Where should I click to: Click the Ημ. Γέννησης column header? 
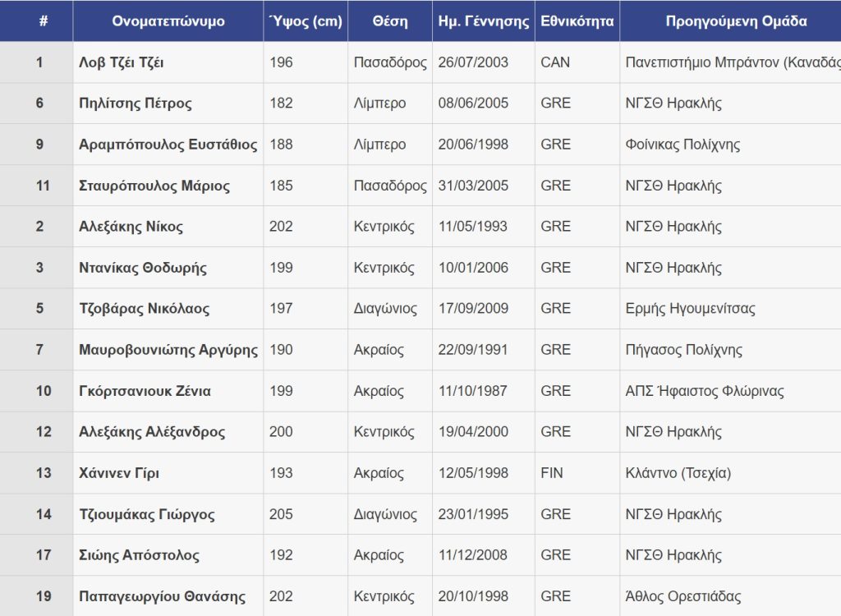484,21
